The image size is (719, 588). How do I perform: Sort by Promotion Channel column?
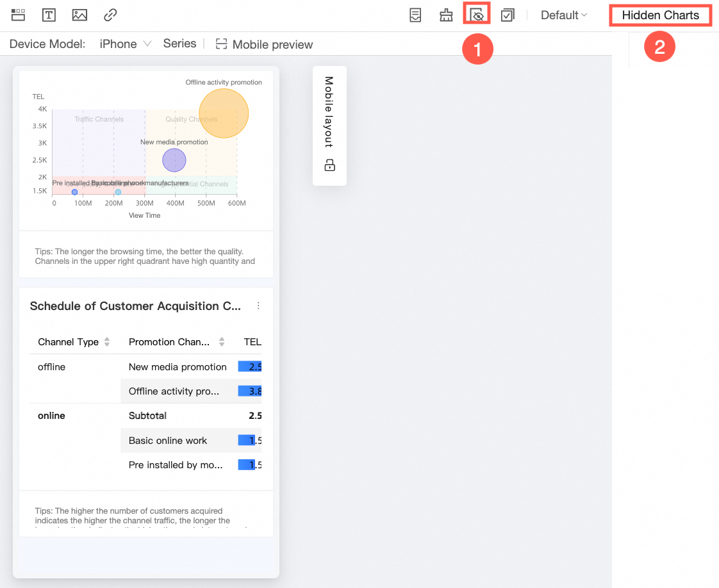click(x=222, y=342)
